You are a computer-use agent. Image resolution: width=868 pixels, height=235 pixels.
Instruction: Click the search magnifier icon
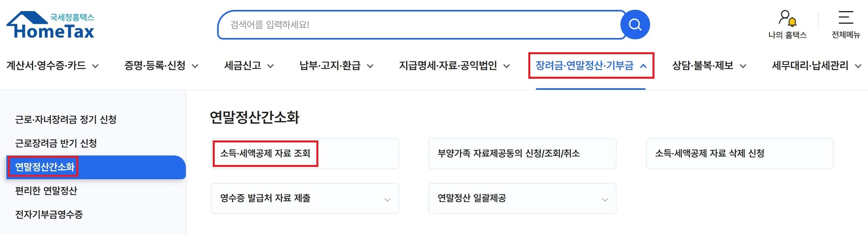[635, 24]
